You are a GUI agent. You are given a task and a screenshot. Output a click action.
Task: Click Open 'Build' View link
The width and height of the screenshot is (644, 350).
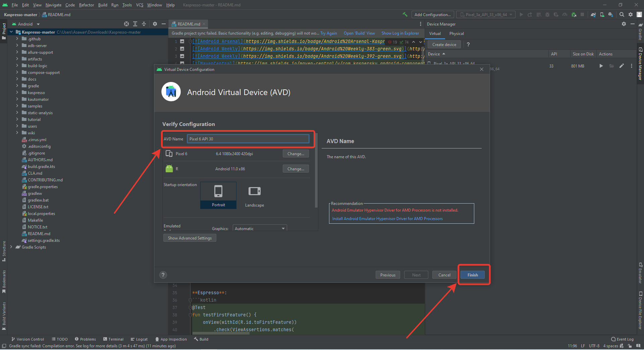359,33
